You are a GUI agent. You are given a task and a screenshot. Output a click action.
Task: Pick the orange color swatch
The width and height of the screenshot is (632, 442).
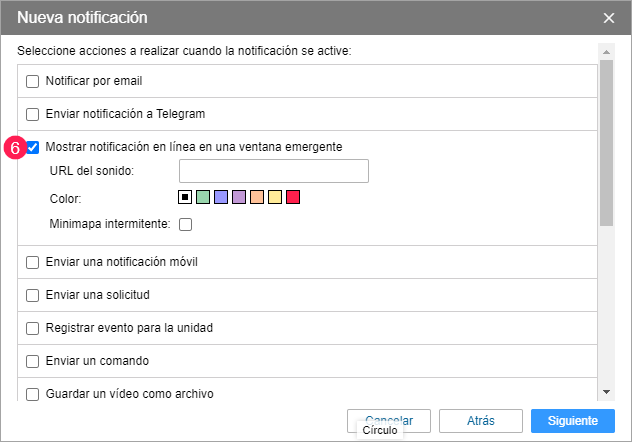click(257, 198)
